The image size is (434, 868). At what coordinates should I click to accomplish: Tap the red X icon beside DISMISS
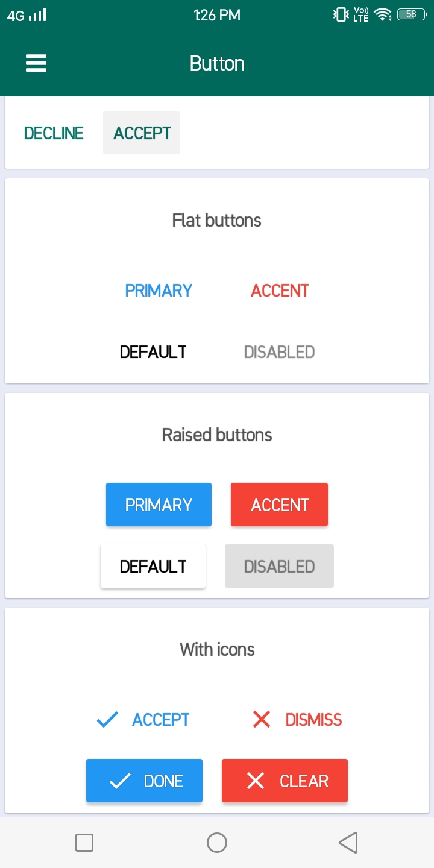coord(262,719)
